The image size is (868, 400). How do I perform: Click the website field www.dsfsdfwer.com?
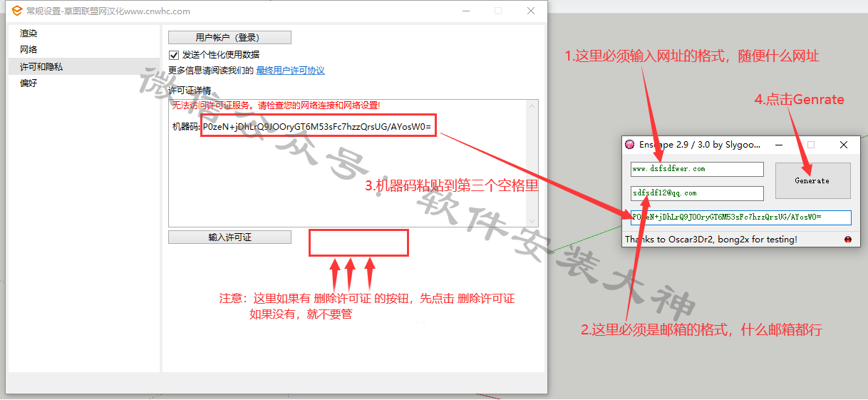pyautogui.click(x=697, y=169)
